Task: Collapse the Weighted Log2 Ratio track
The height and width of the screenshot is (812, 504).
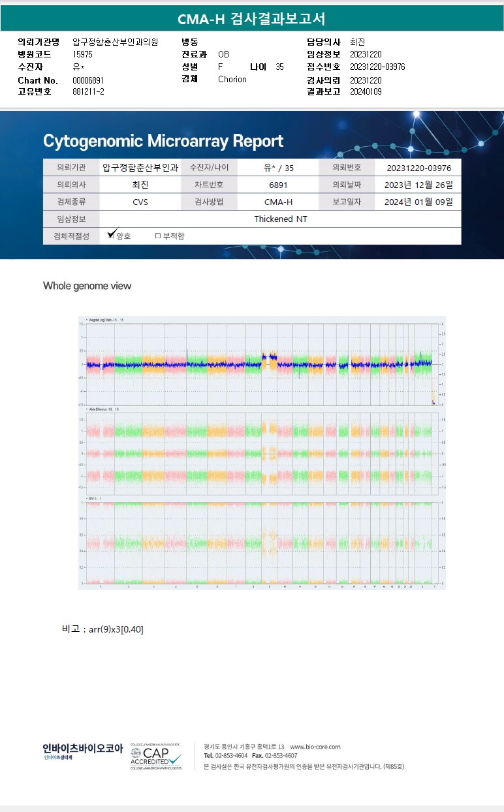Action: click(x=86, y=320)
